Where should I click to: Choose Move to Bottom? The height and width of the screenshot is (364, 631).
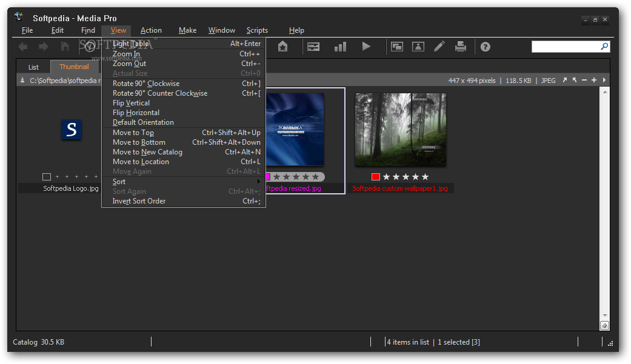pos(184,142)
